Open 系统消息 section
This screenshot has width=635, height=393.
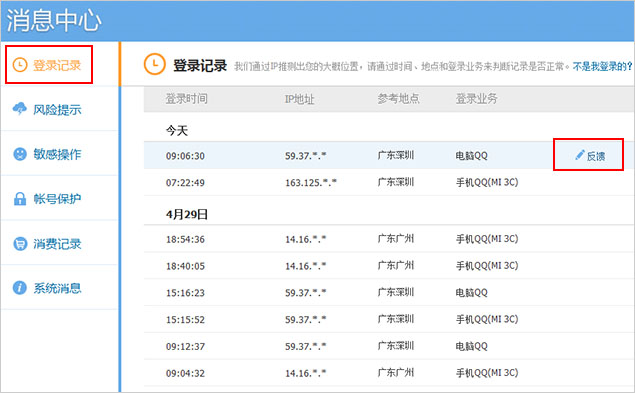[x=59, y=288]
